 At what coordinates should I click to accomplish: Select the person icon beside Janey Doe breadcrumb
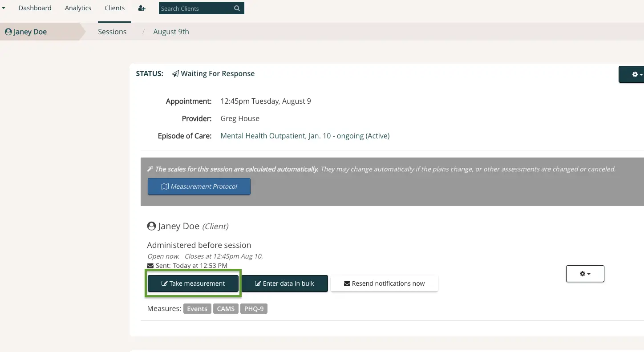click(8, 32)
